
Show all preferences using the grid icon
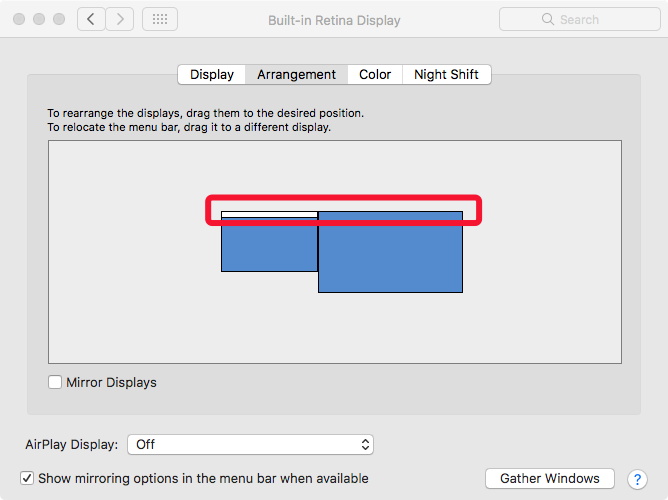tap(160, 19)
